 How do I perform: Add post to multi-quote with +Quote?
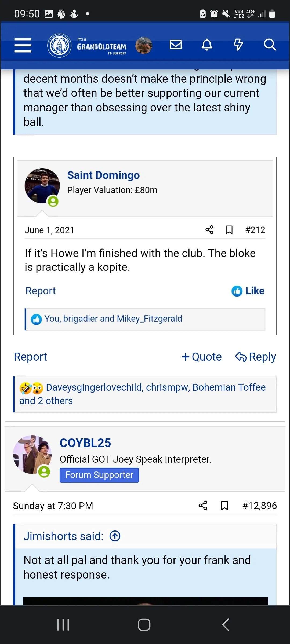coord(201,357)
